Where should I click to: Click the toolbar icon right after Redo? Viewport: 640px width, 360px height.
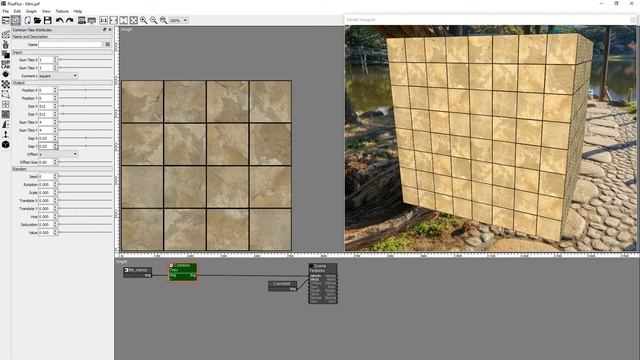(x=82, y=20)
